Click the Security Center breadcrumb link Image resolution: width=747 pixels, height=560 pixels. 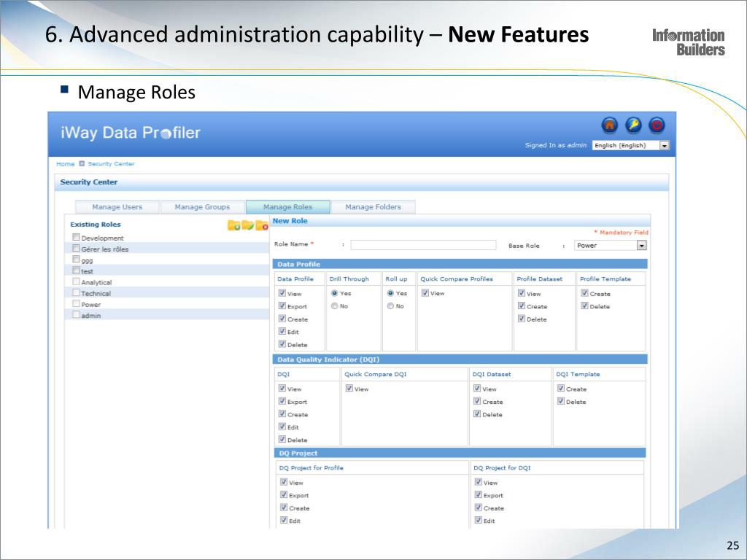[x=111, y=164]
